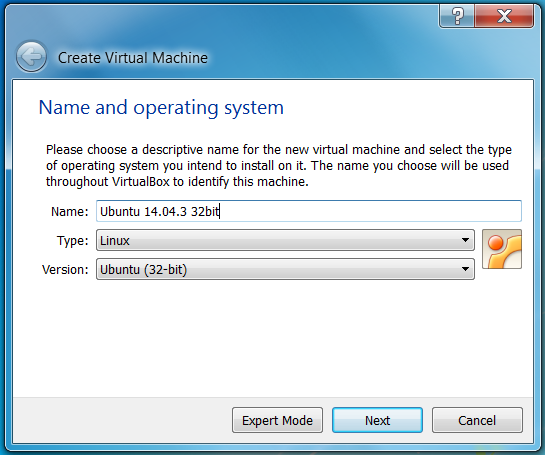Click the Name and operating system heading

pos(161,108)
